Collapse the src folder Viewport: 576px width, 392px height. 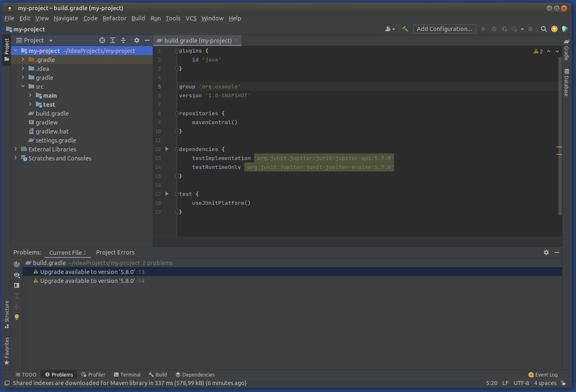[23, 86]
